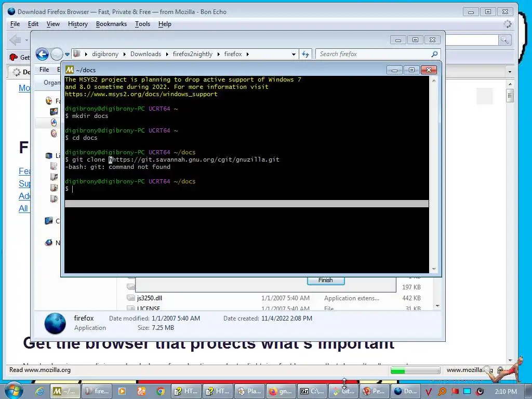Click the Finish button in the dialog
532x399 pixels.
pyautogui.click(x=326, y=280)
